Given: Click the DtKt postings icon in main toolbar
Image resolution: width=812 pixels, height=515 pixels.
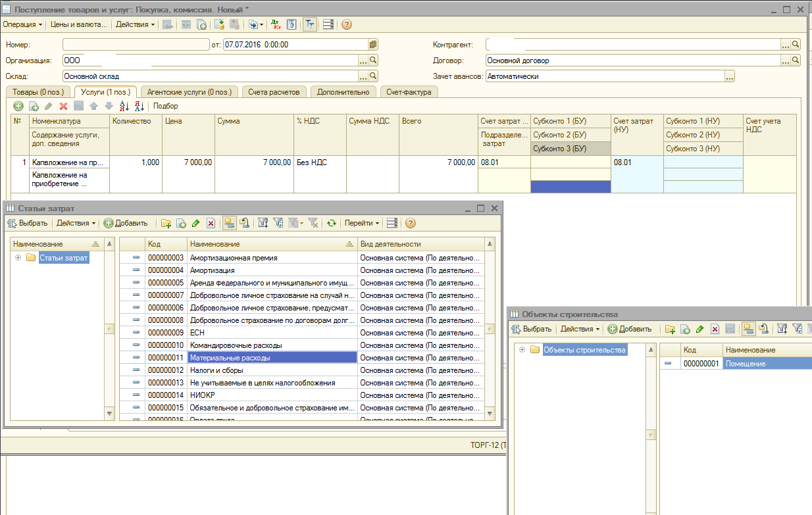Looking at the screenshot, I should pos(276,24).
